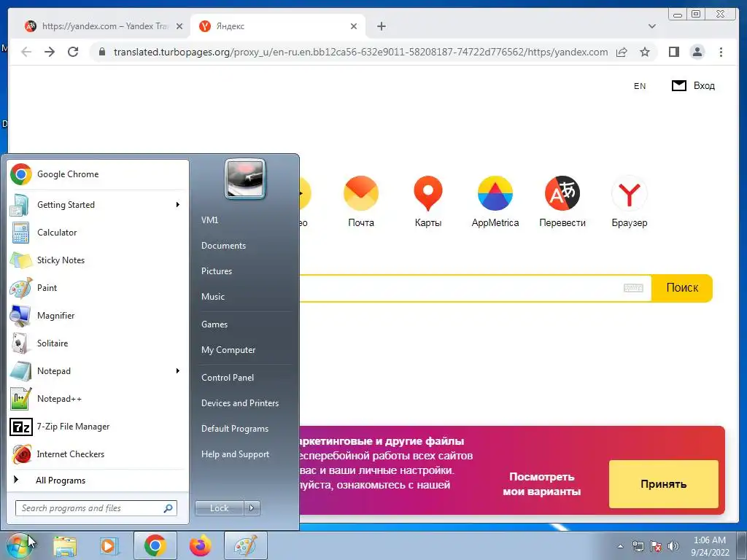Viewport: 747px width, 560px height.
Task: Start Solitaire from the Start menu
Action: point(98,343)
